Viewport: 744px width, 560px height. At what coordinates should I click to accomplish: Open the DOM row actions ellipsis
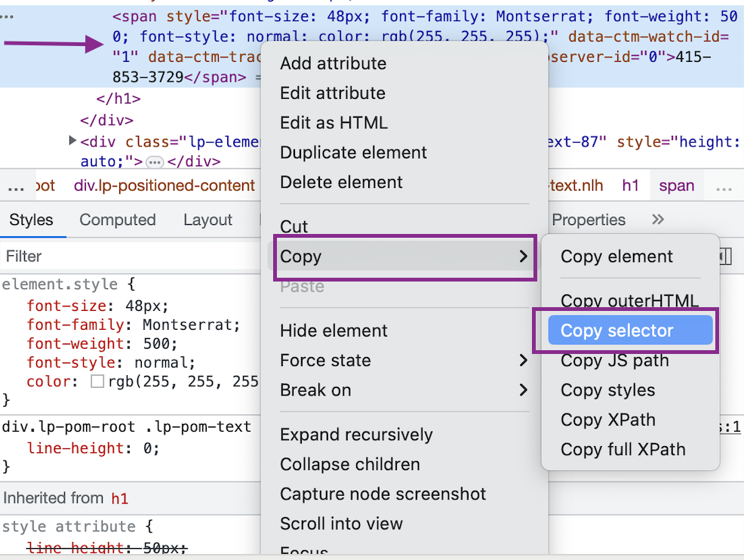[7, 17]
